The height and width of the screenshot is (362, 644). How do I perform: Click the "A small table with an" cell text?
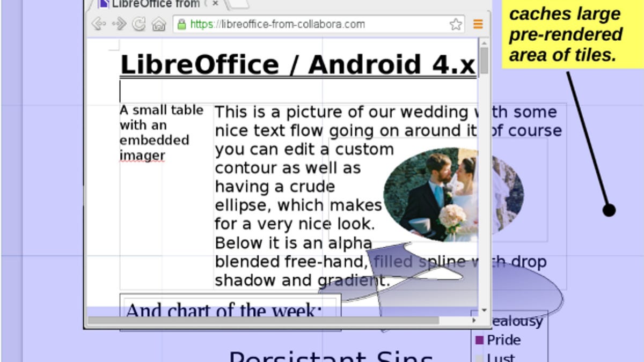click(x=161, y=117)
